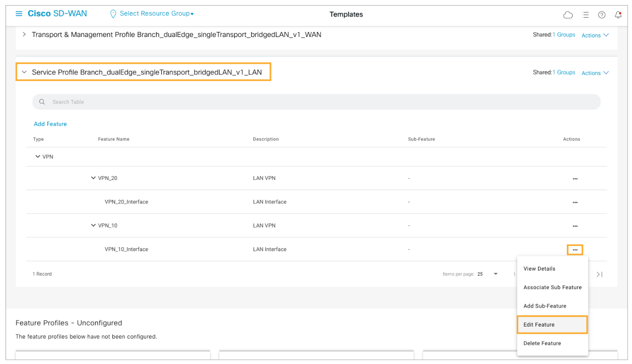Open actions menu for VPN_10 row
The width and height of the screenshot is (632, 364).
(x=575, y=226)
